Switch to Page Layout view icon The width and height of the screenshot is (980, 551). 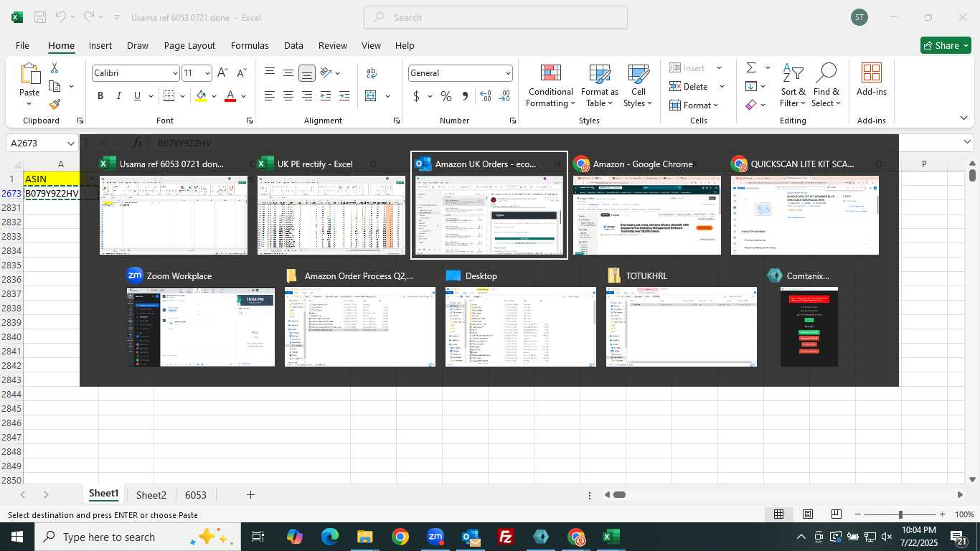pos(807,514)
